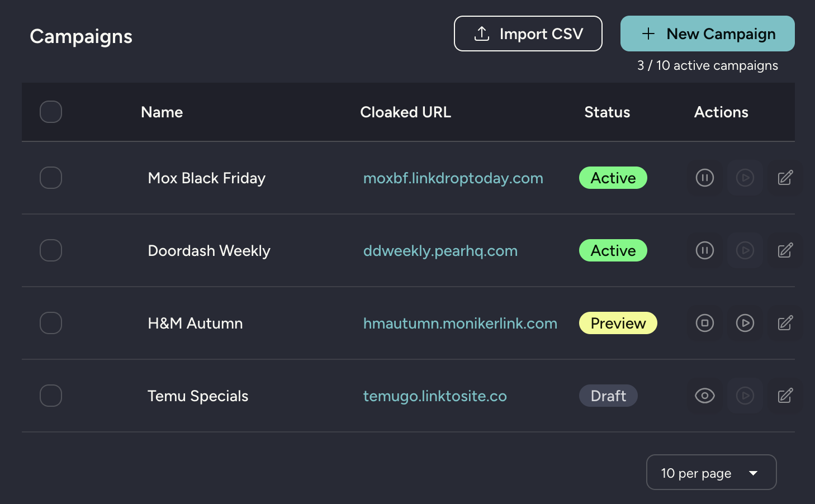Edit the Mox Black Friday campaign
815x504 pixels.
(x=785, y=178)
